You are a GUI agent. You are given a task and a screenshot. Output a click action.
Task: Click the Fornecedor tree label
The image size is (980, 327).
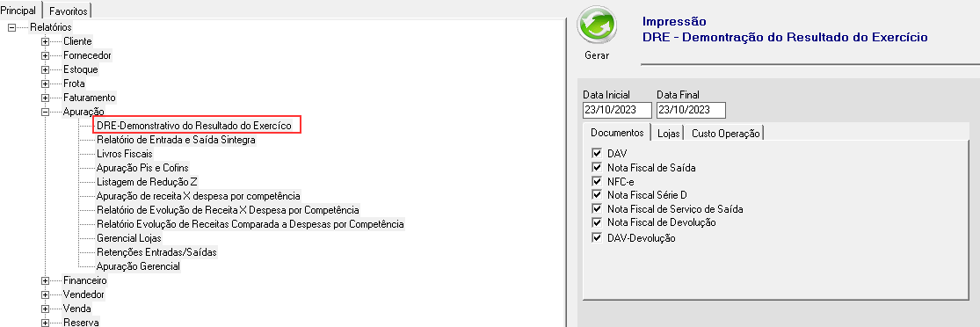click(x=88, y=55)
